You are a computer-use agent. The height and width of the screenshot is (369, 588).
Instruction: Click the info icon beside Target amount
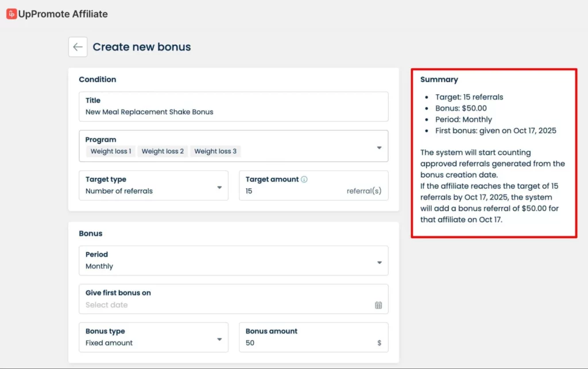pos(304,180)
